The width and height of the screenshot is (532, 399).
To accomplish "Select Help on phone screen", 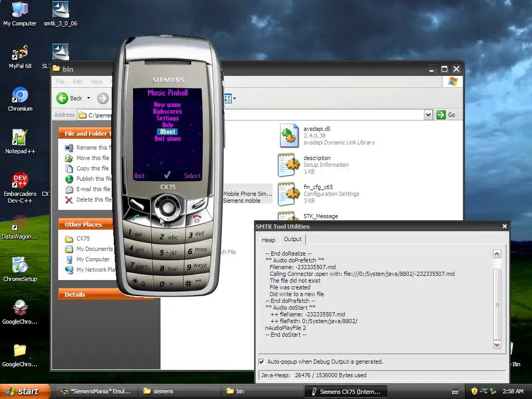I will point(167,125).
